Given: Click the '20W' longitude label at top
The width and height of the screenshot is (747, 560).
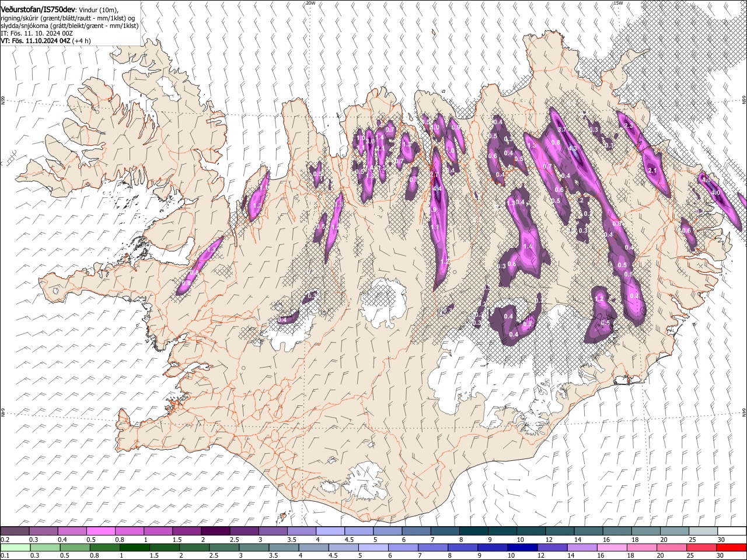Looking at the screenshot, I should [310, 3].
